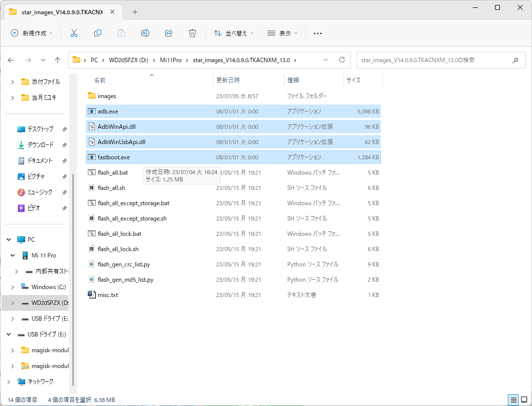
Task: Click the Copy icon in toolbar
Action: point(97,33)
